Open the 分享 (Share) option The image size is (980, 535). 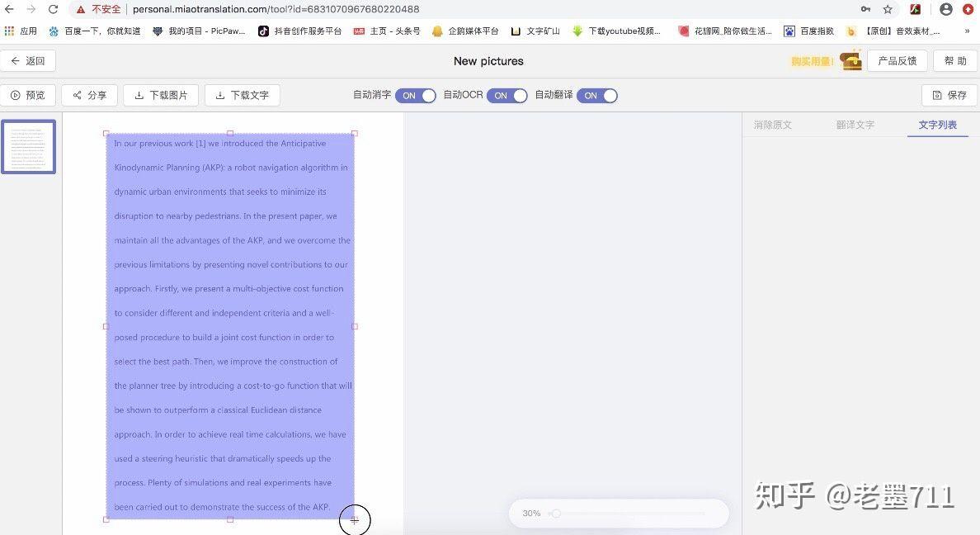click(x=88, y=95)
